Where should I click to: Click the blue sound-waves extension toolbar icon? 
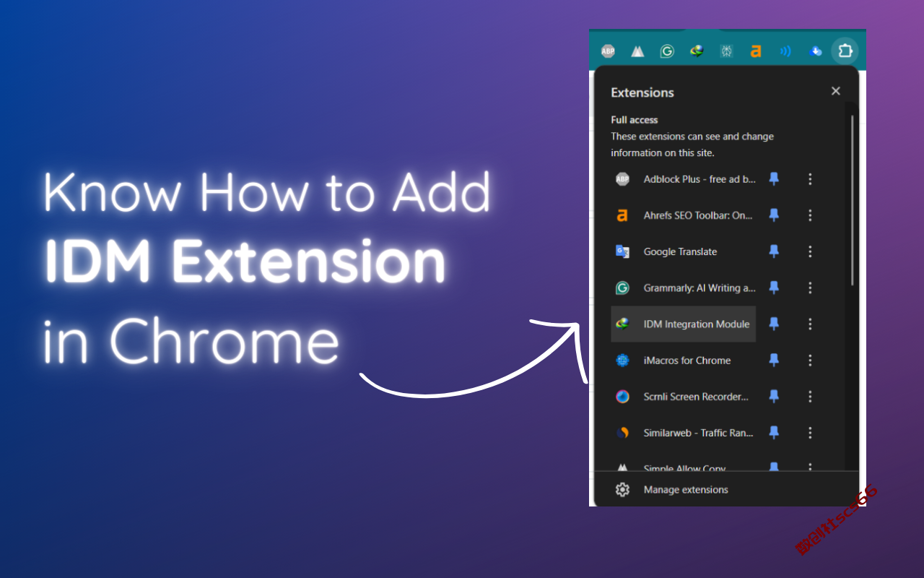point(785,51)
